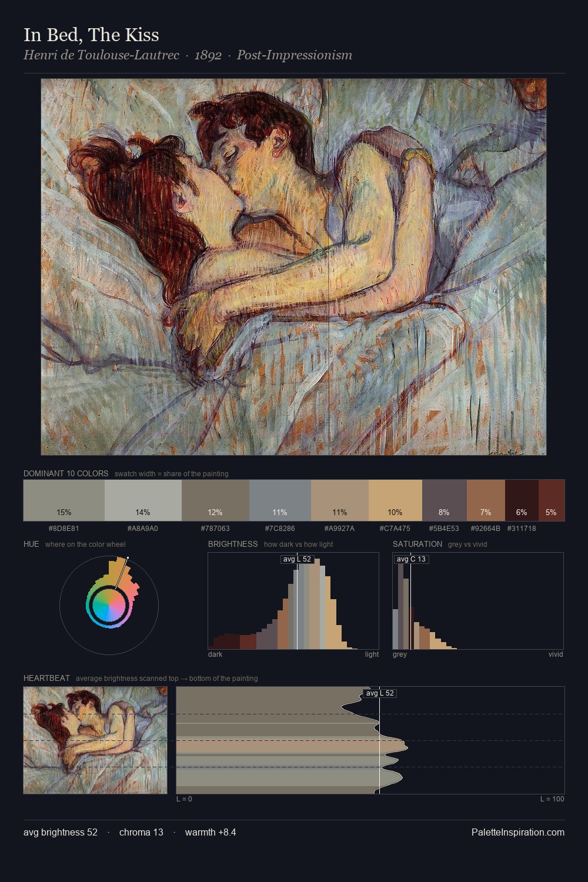The width and height of the screenshot is (588, 882).
Task: Pick the #311718 dark swatch at 6%
Action: [x=522, y=500]
